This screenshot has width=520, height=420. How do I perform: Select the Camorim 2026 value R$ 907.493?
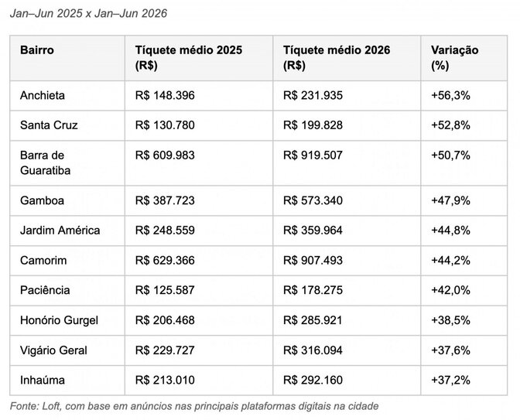(313, 260)
